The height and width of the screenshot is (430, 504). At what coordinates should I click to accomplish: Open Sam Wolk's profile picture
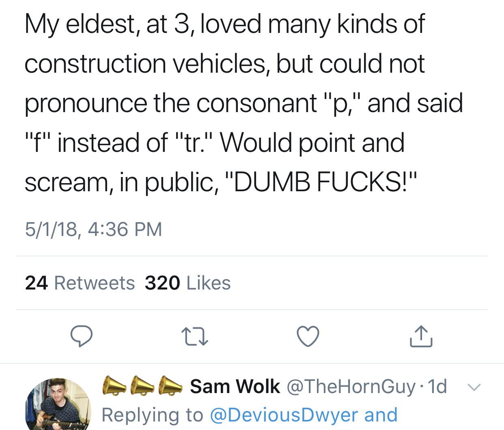(x=58, y=404)
